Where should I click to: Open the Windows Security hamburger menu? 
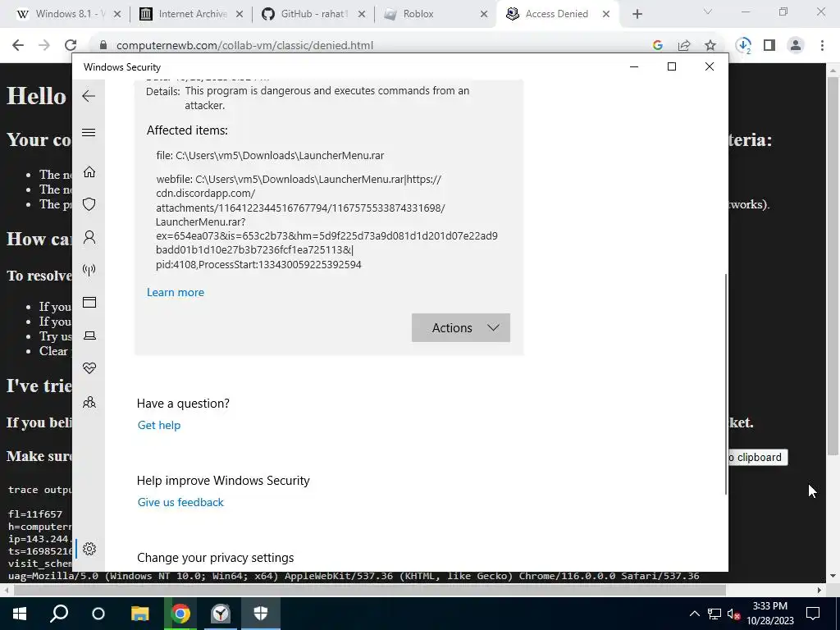coord(89,132)
